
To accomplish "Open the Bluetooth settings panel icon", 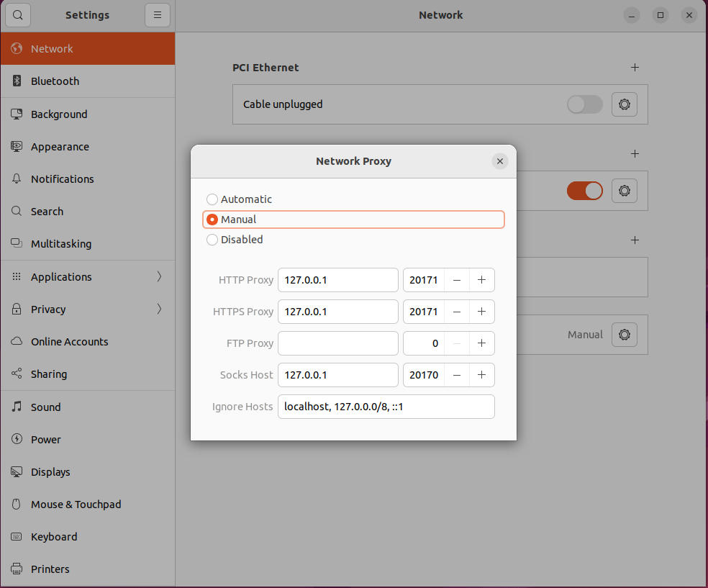I will [16, 81].
